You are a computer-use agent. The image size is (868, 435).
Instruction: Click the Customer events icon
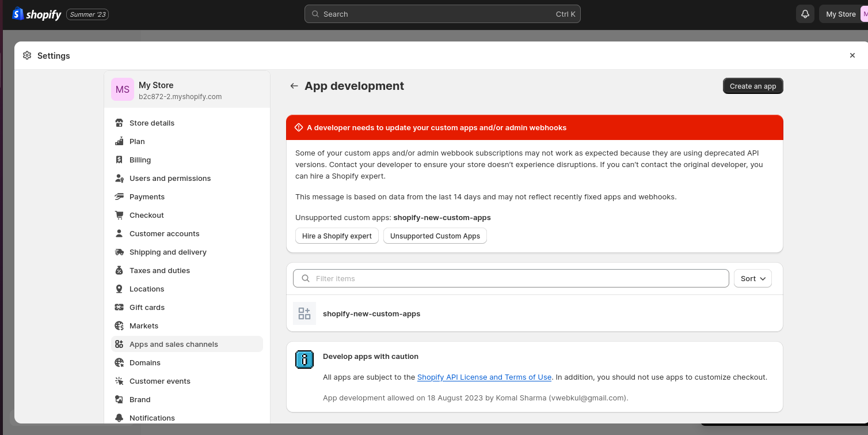click(119, 381)
